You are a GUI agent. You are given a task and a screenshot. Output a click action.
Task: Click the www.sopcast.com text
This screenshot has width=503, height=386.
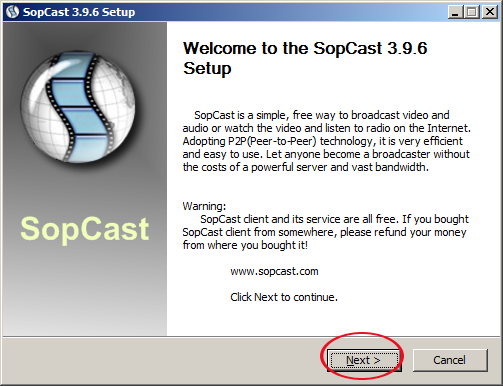[274, 271]
